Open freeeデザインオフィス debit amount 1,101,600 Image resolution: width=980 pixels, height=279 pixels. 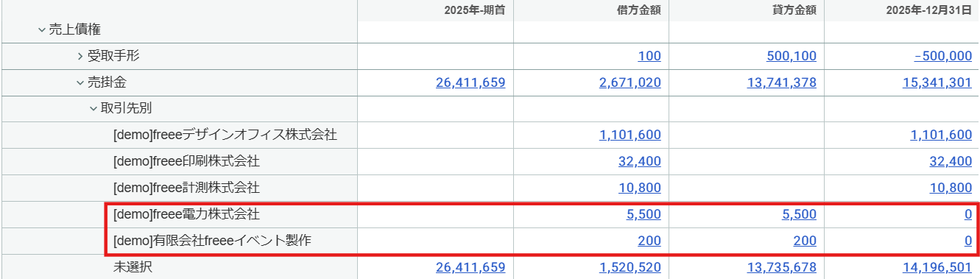(x=630, y=135)
